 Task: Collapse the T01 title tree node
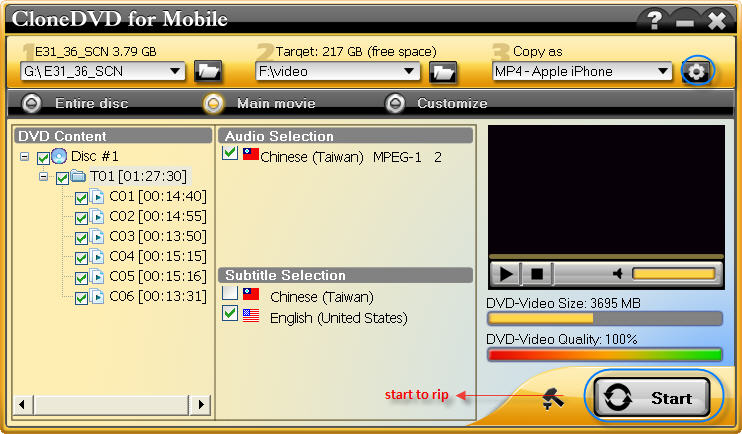tap(44, 177)
